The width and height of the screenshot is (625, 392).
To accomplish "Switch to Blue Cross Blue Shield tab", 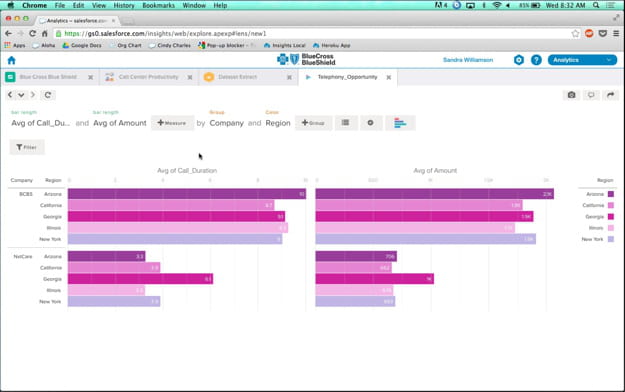I will (48, 77).
